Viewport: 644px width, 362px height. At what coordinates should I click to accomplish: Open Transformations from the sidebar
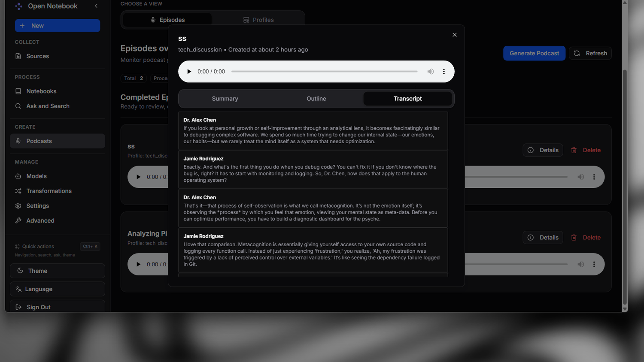tap(58, 191)
